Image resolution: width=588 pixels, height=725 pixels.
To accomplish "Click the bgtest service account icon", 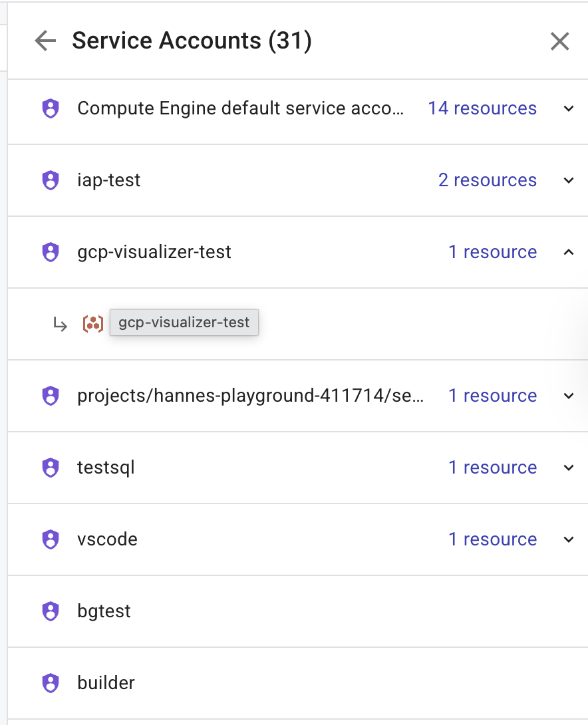I will pyautogui.click(x=50, y=611).
